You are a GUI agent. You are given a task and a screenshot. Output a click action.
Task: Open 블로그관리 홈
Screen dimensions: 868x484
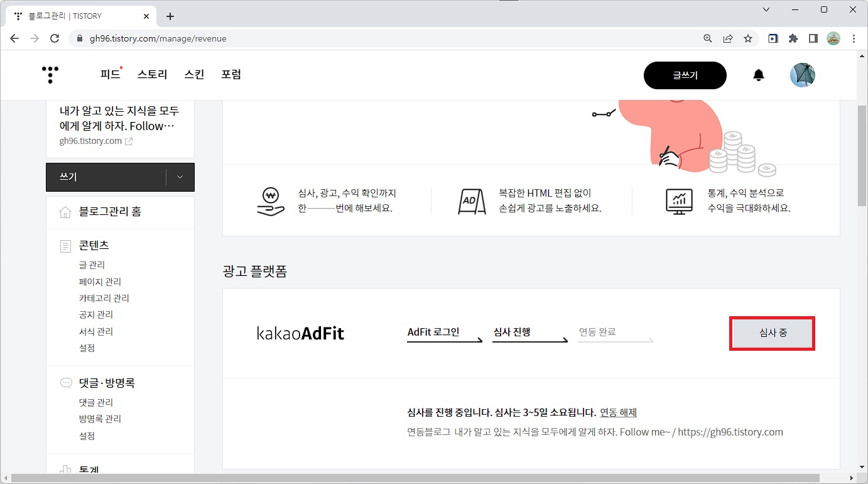pos(110,212)
